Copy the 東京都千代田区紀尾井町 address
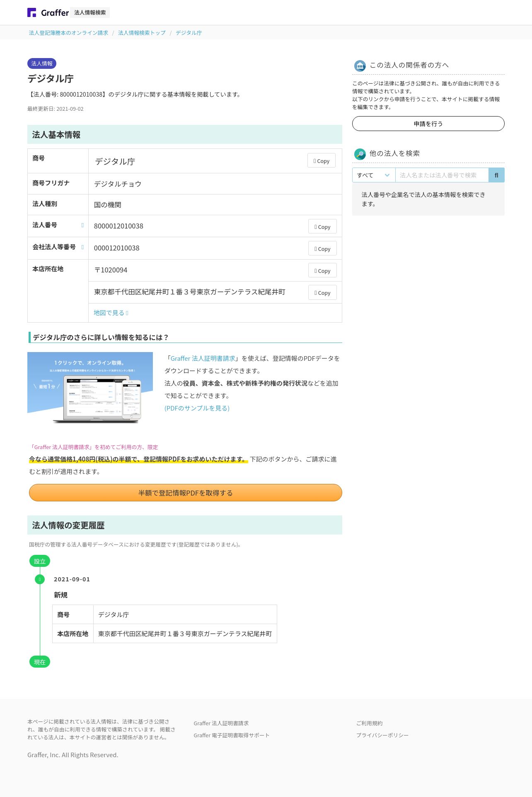The width and height of the screenshot is (532, 797). pos(322,292)
